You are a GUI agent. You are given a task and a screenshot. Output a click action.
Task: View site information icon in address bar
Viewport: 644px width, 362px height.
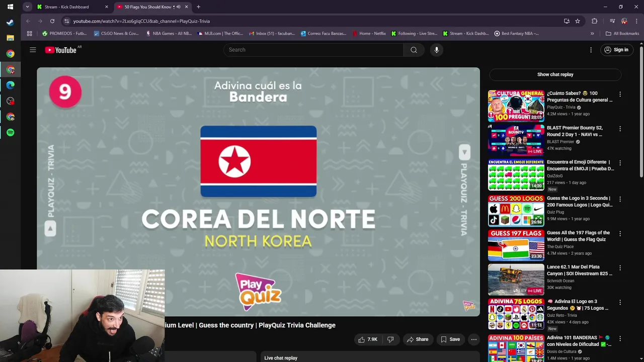tap(66, 21)
